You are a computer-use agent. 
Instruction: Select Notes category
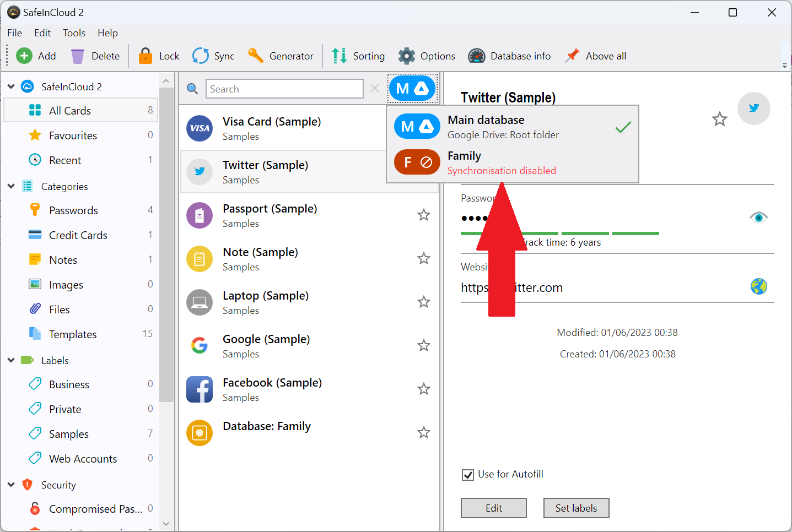pyautogui.click(x=81, y=260)
